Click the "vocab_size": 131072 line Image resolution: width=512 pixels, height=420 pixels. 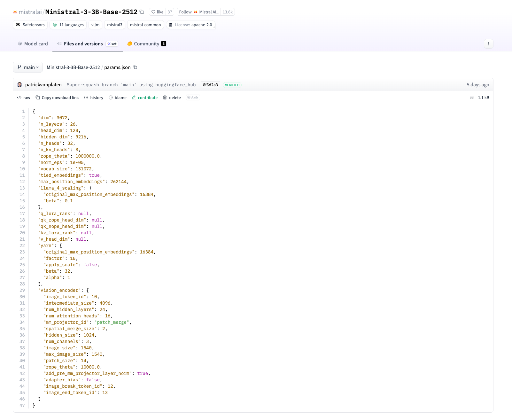tap(66, 169)
